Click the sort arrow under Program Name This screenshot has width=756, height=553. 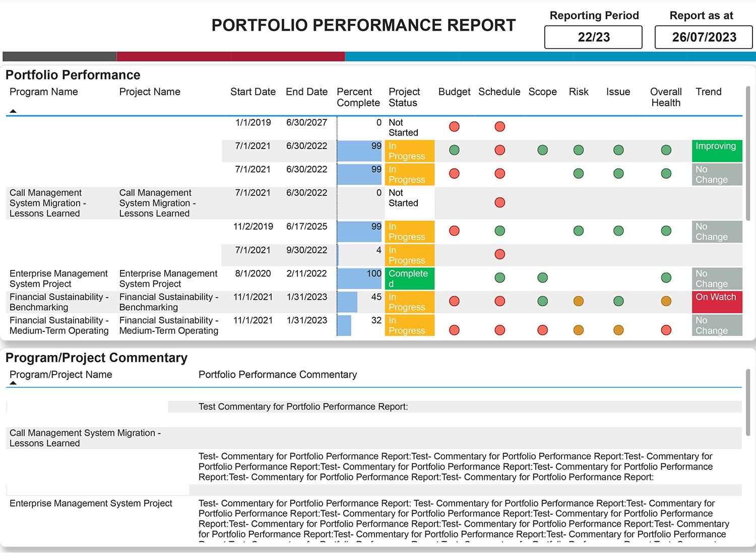[x=13, y=111]
